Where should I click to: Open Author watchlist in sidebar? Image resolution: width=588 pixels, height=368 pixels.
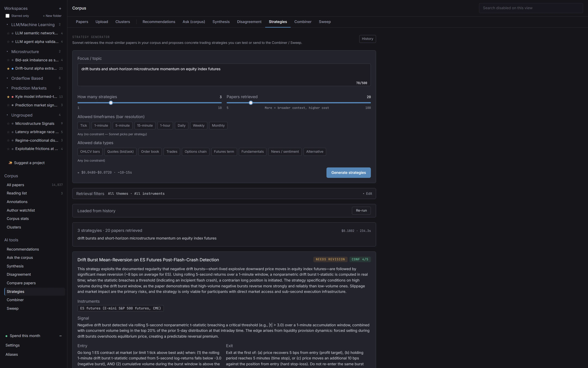pyautogui.click(x=34, y=210)
